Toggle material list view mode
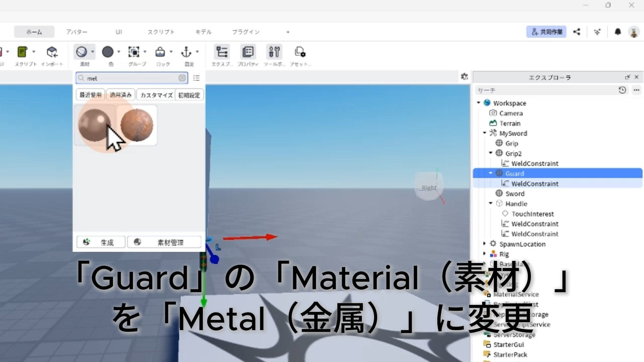Image resolution: width=644 pixels, height=362 pixels. (x=197, y=78)
